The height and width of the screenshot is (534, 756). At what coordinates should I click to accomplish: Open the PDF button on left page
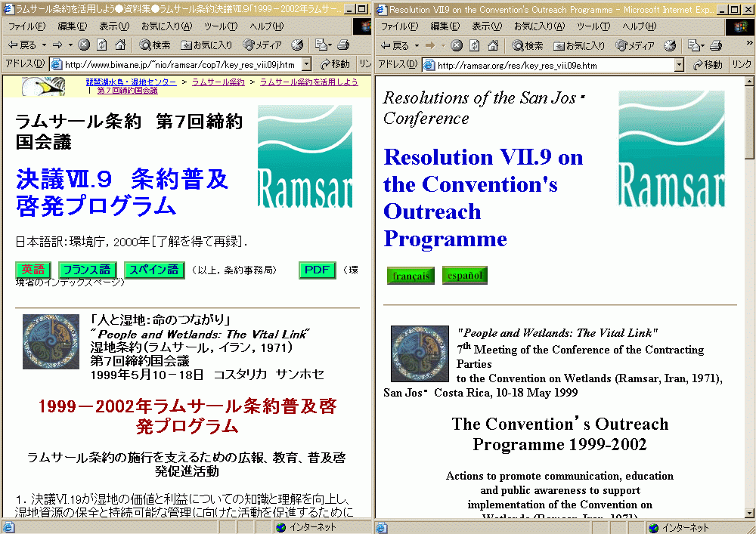click(x=318, y=270)
